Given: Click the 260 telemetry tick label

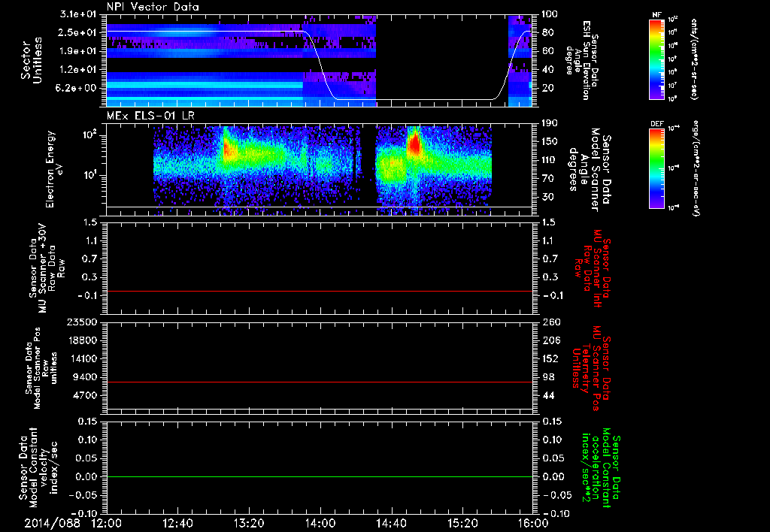Looking at the screenshot, I should (550, 322).
